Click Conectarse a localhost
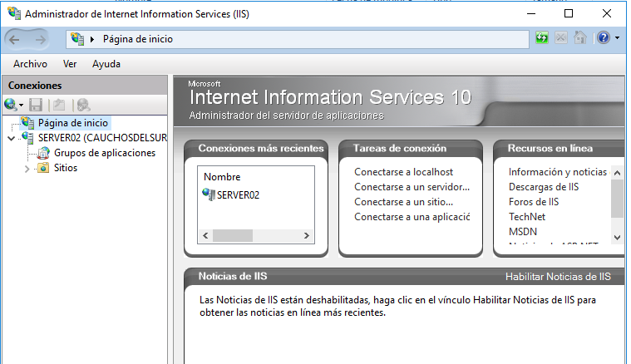631x364 pixels. (x=404, y=172)
